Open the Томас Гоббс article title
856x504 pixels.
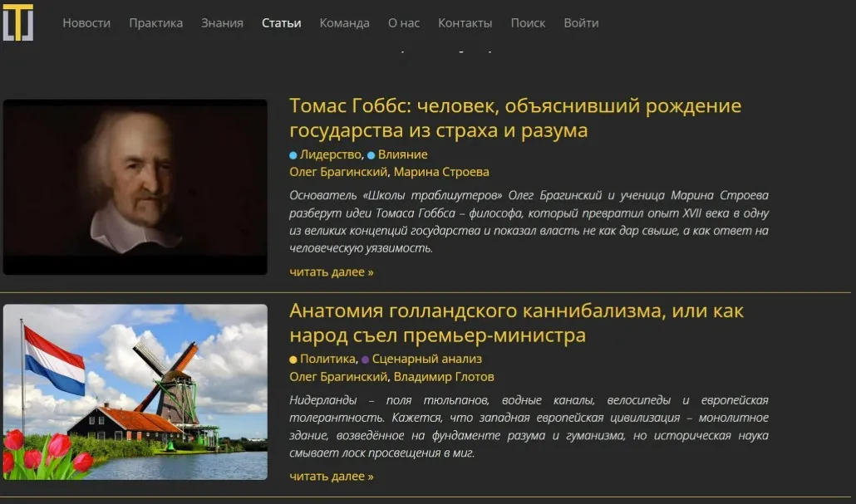[x=515, y=118]
